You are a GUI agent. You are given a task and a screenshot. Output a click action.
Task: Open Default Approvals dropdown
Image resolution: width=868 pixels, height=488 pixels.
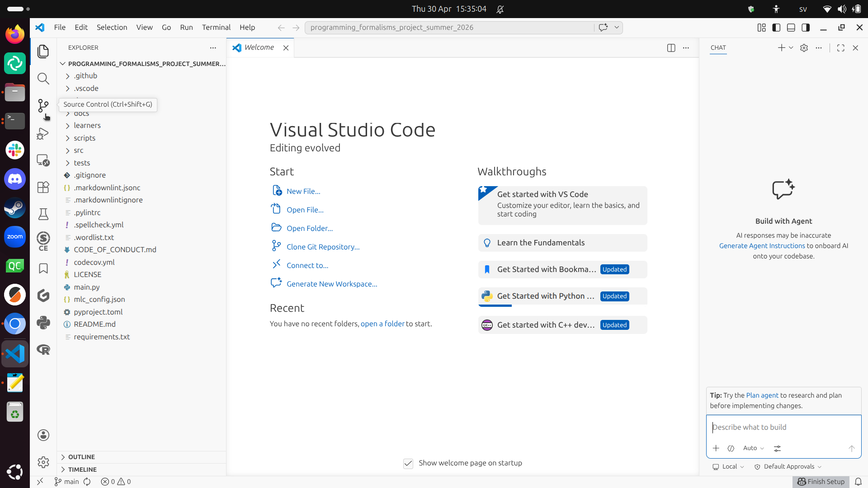click(788, 467)
